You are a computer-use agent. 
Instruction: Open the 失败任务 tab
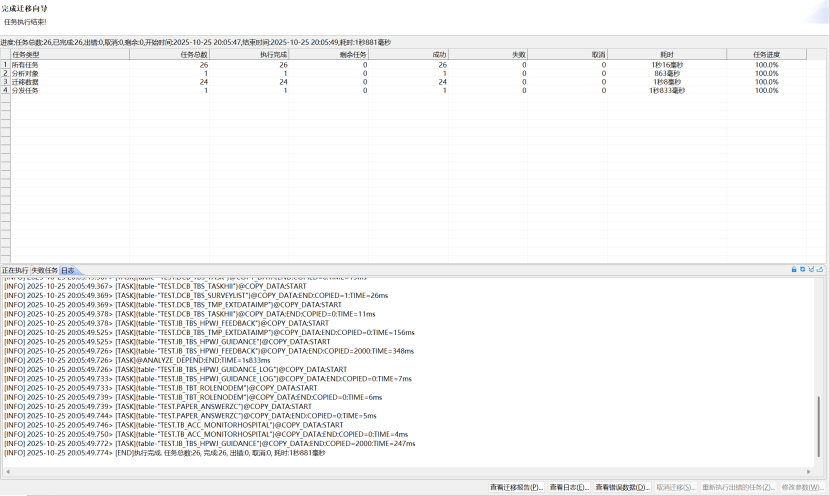44,270
